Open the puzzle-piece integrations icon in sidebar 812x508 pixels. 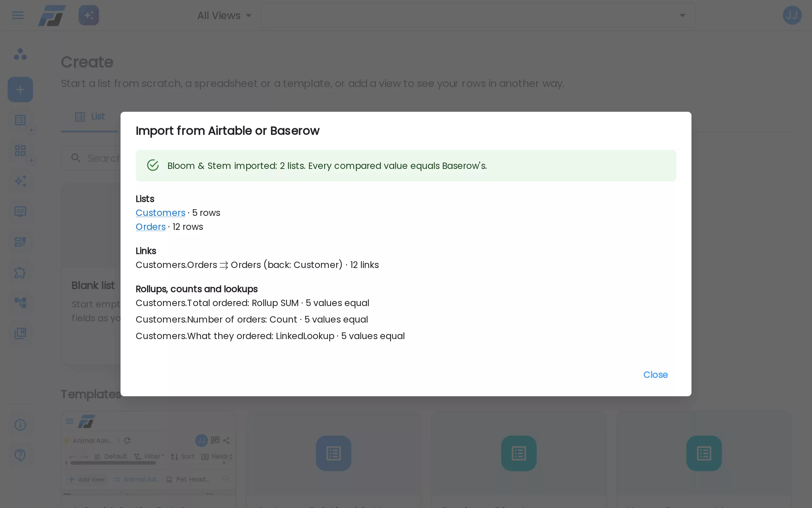[20, 272]
